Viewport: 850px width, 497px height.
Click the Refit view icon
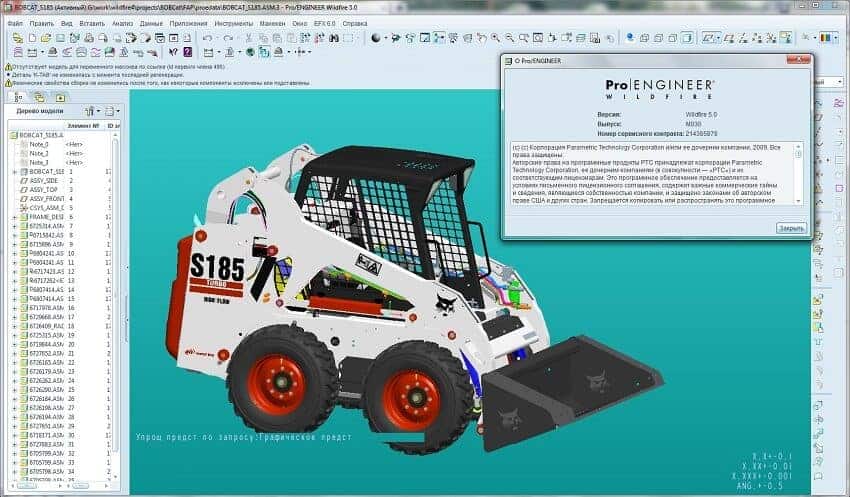coord(538,38)
